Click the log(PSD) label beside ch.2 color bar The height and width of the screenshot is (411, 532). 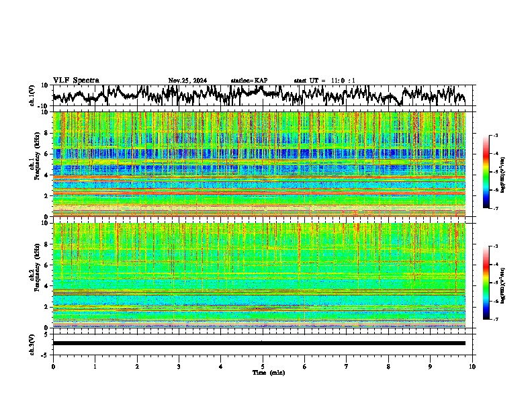503,285
